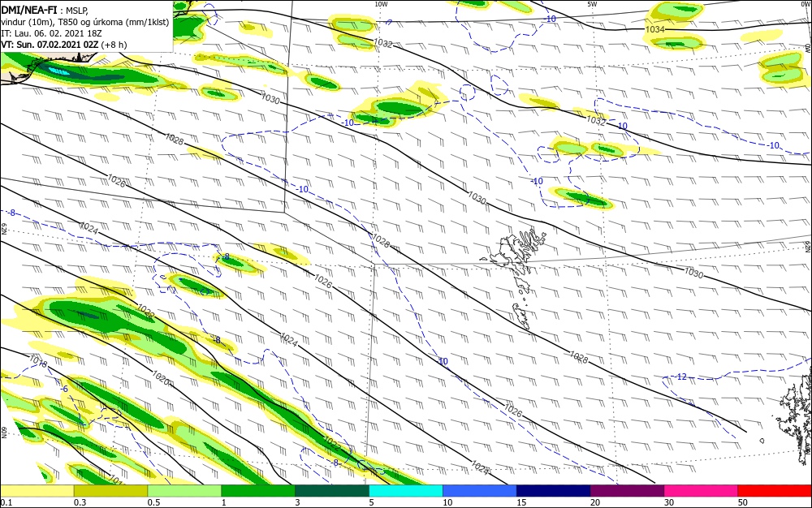
Task: Click the cyan 5 mm legend swatch
Action: (405, 491)
